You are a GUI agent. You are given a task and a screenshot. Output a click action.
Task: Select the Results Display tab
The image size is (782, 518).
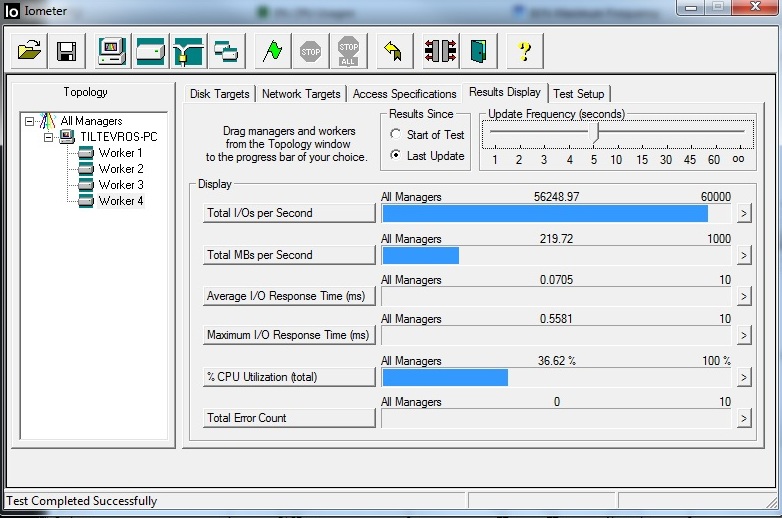tap(505, 92)
